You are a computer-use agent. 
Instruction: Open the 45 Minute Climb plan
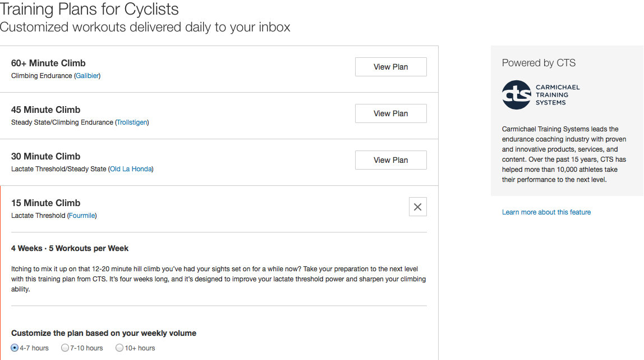pos(390,113)
